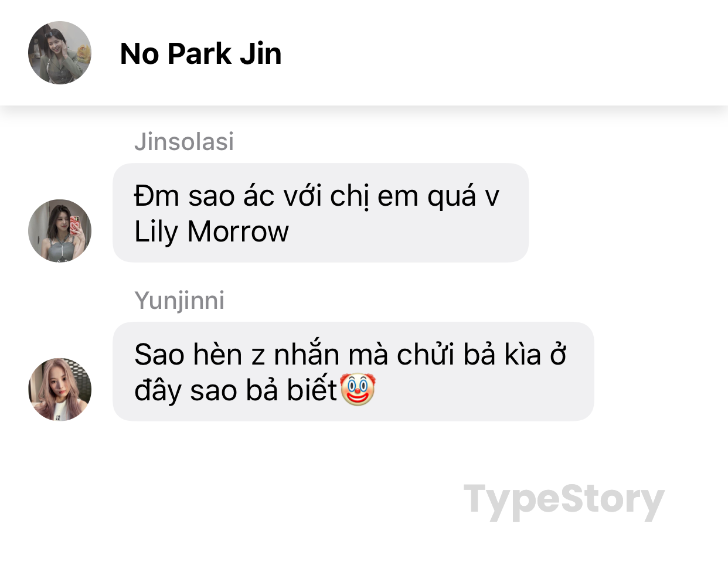Click the TypeStory watermark logo
The height and width of the screenshot is (582, 728).
pyautogui.click(x=564, y=500)
